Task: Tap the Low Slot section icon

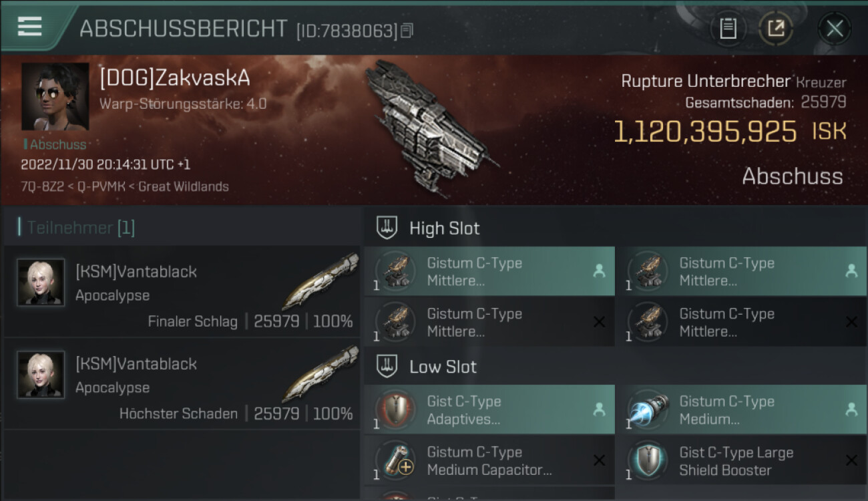Action: (x=387, y=366)
